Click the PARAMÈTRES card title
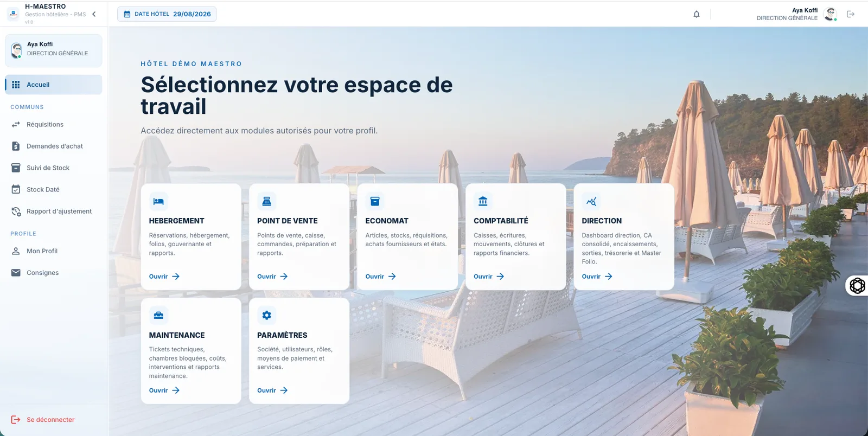 point(282,335)
